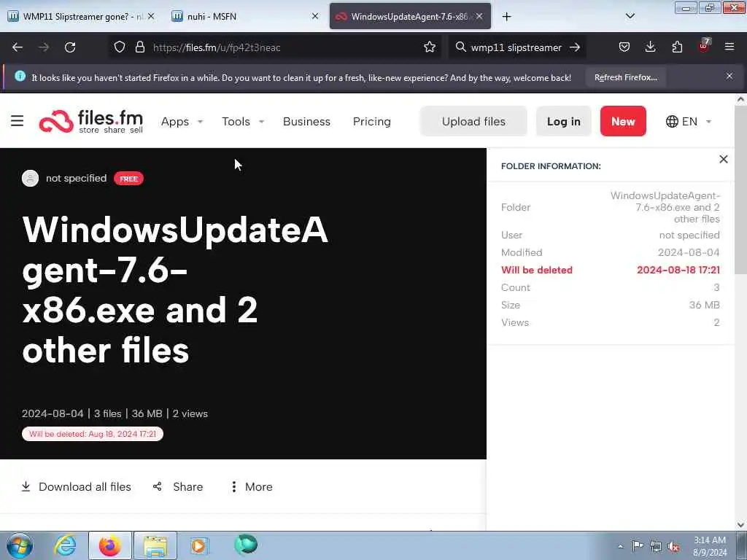
Task: Close the Folder Information panel
Action: (723, 159)
